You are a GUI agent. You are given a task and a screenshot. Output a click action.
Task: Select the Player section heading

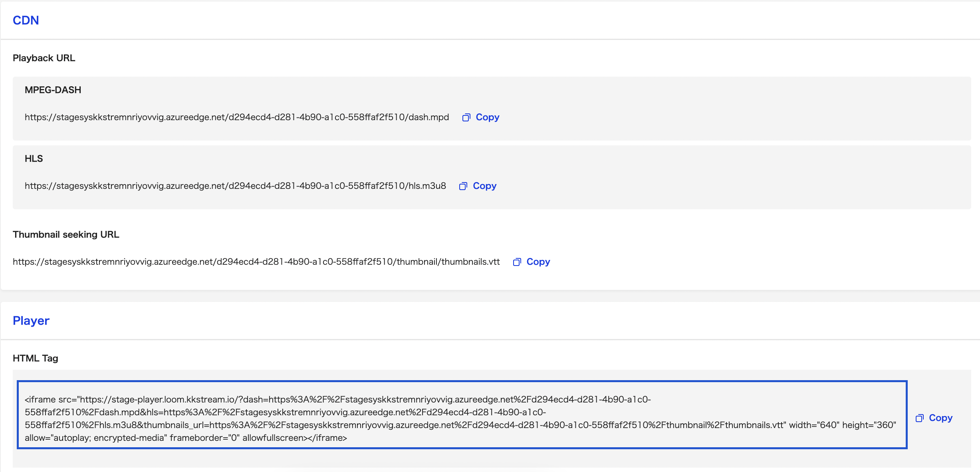(31, 321)
